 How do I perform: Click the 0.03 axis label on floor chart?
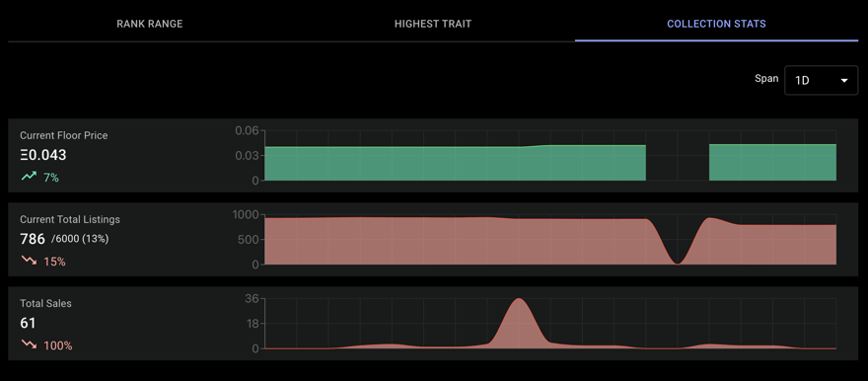[247, 156]
